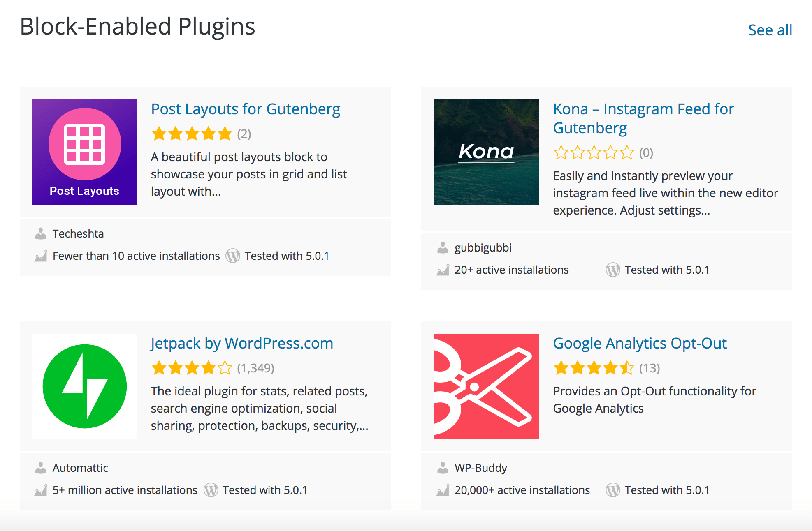Click Block-Enabled Plugins section heading

(137, 27)
